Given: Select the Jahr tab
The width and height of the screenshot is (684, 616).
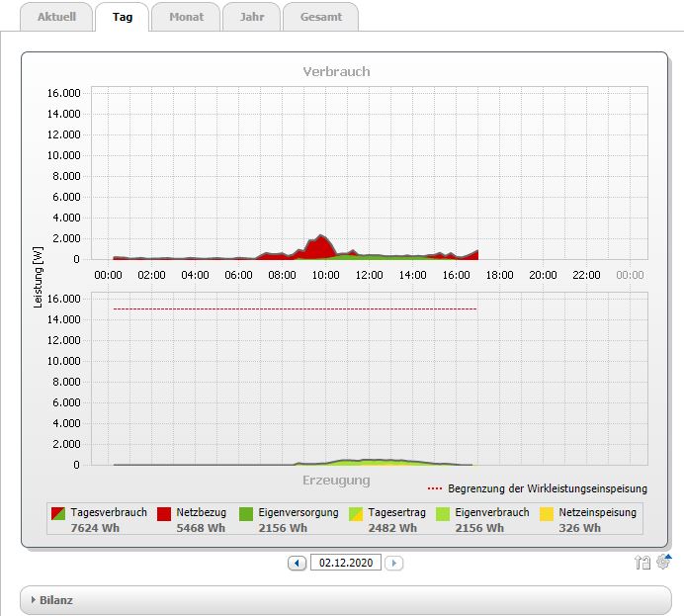Looking at the screenshot, I should pyautogui.click(x=251, y=17).
